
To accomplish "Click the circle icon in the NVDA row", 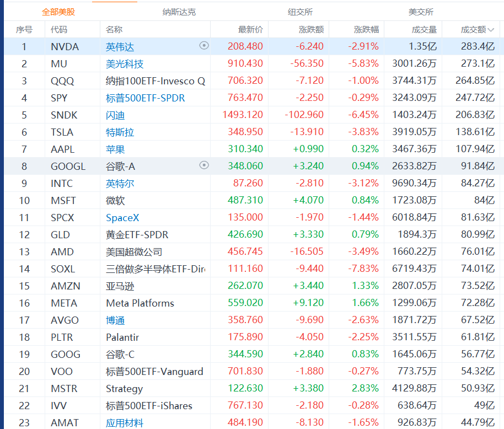I will click(x=204, y=46).
